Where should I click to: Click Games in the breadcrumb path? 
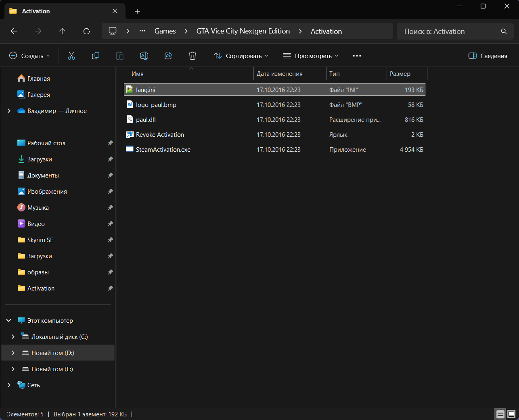165,31
